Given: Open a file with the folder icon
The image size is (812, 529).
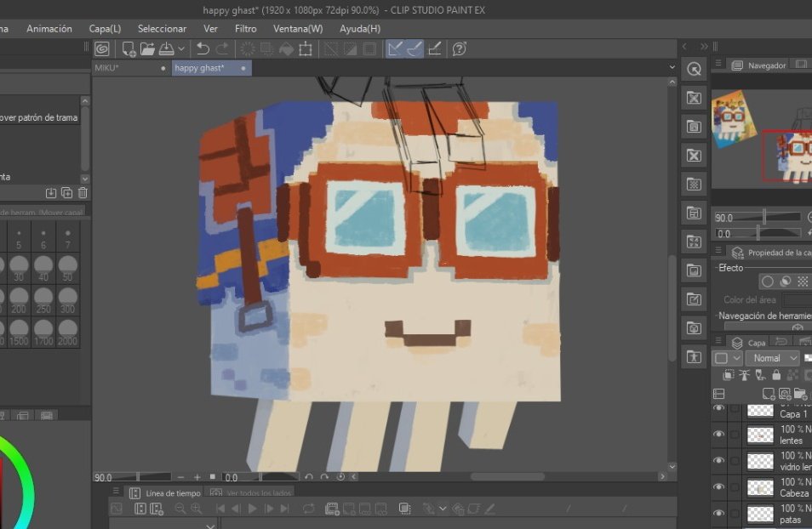Looking at the screenshot, I should pyautogui.click(x=147, y=49).
